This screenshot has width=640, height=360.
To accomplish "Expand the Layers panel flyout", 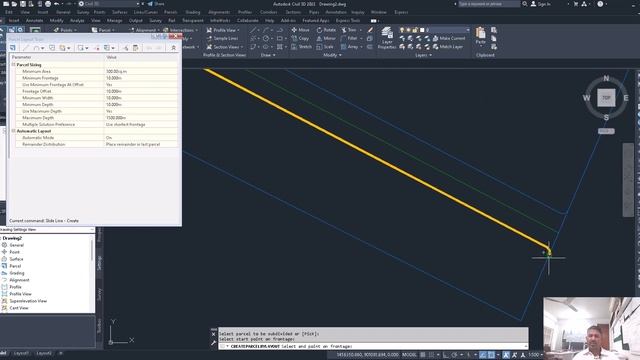I will (423, 55).
